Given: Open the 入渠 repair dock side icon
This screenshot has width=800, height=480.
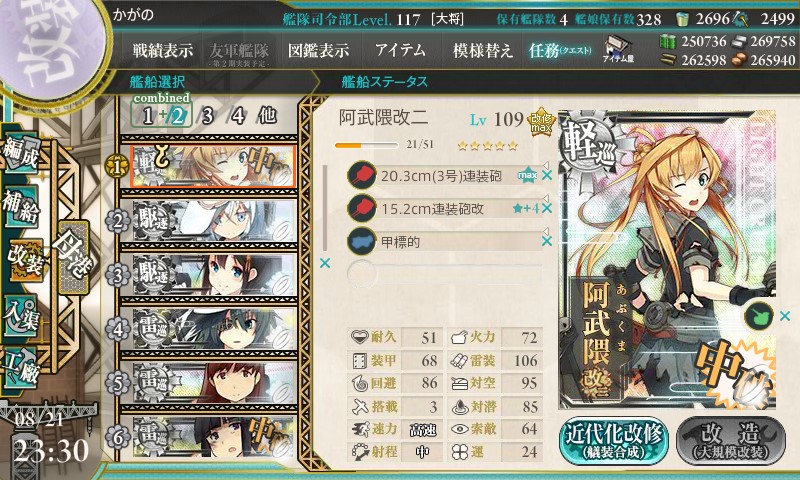Looking at the screenshot, I should pos(21,315).
